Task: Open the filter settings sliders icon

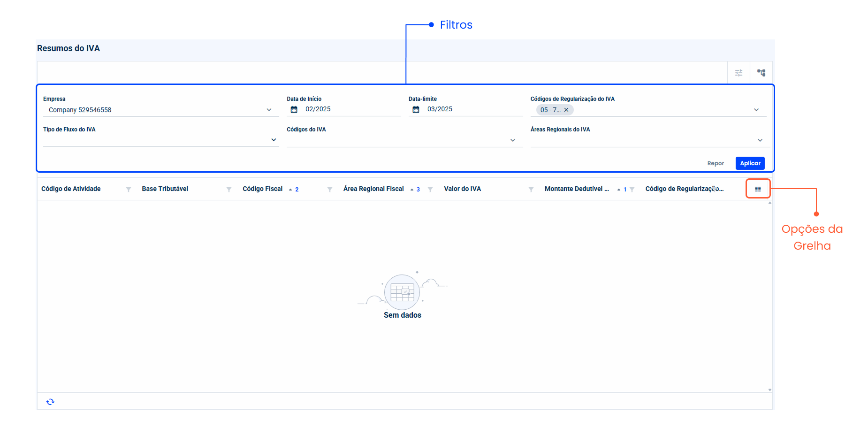Action: 739,73
